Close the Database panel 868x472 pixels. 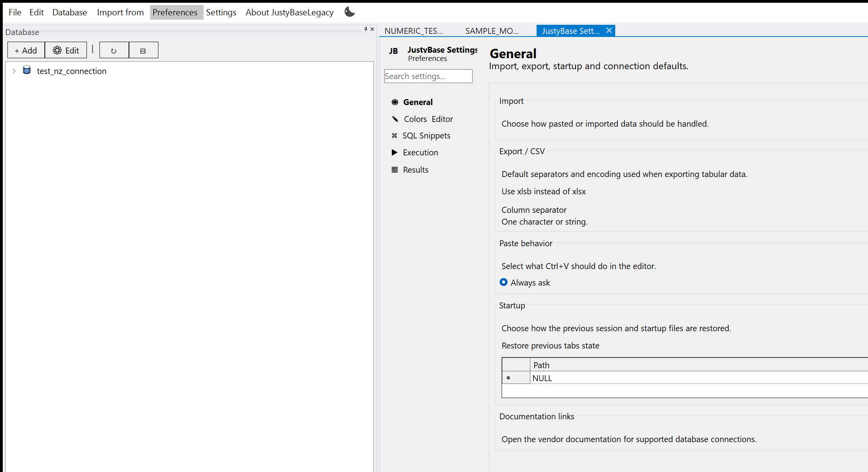tap(372, 29)
